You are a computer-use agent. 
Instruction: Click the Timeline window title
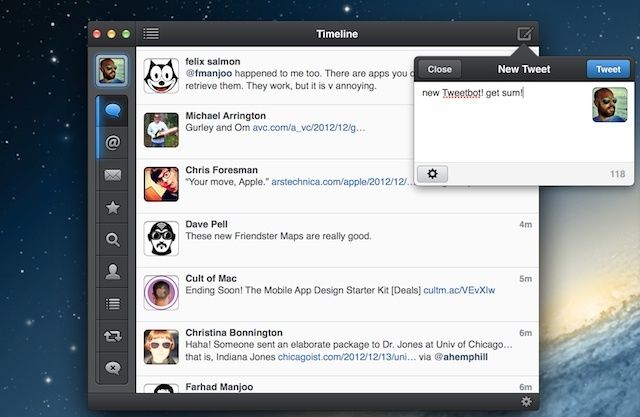click(337, 34)
